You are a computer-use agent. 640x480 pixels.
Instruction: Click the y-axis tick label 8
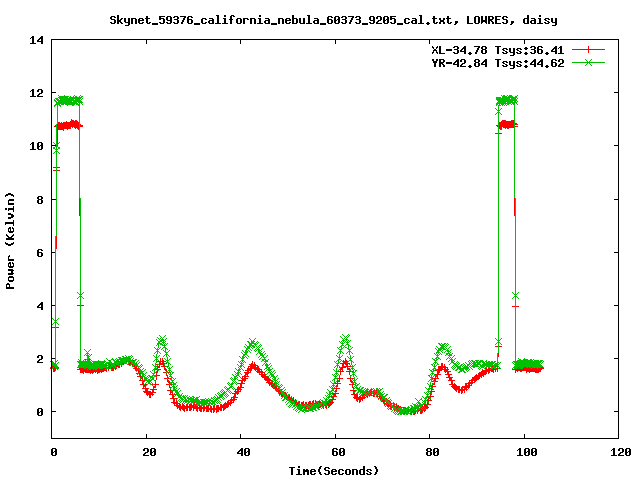coord(40,200)
